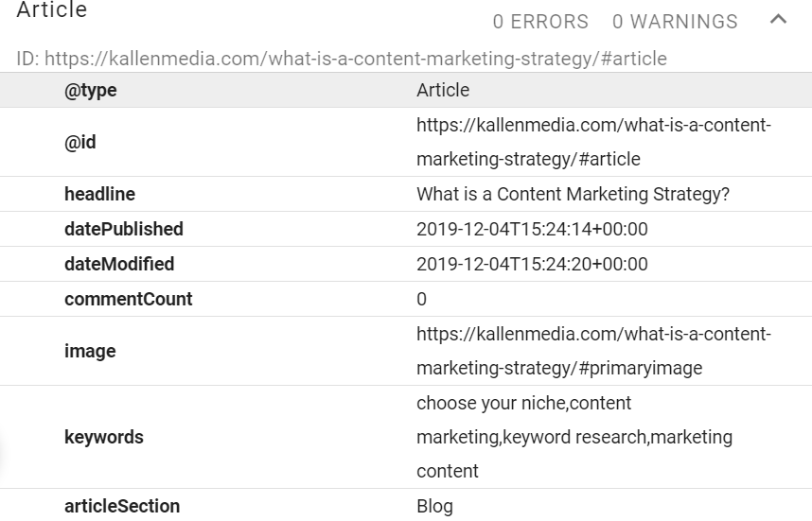Select the keywords value text
812x521 pixels.
(x=574, y=437)
